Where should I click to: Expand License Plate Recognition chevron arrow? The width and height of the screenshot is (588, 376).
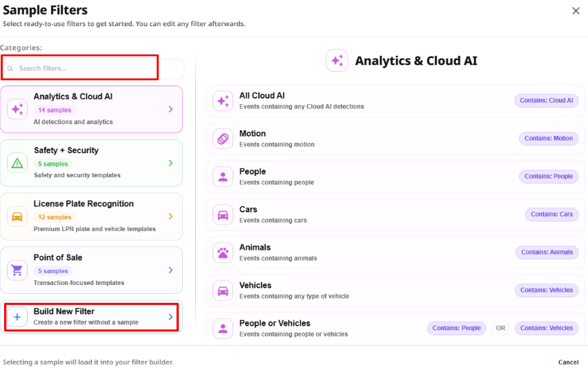coord(170,217)
